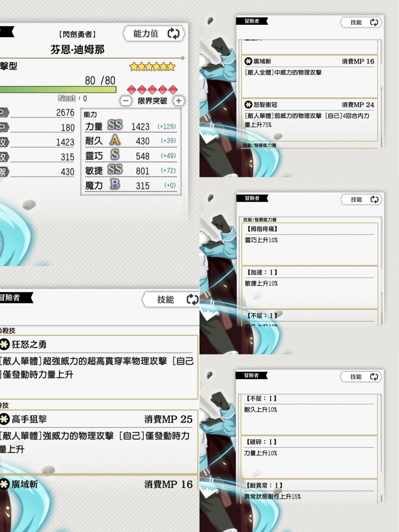The width and height of the screenshot is (399, 532).
Task: Click the skill icon beside 怒髮衝冠
Action: pyautogui.click(x=249, y=105)
